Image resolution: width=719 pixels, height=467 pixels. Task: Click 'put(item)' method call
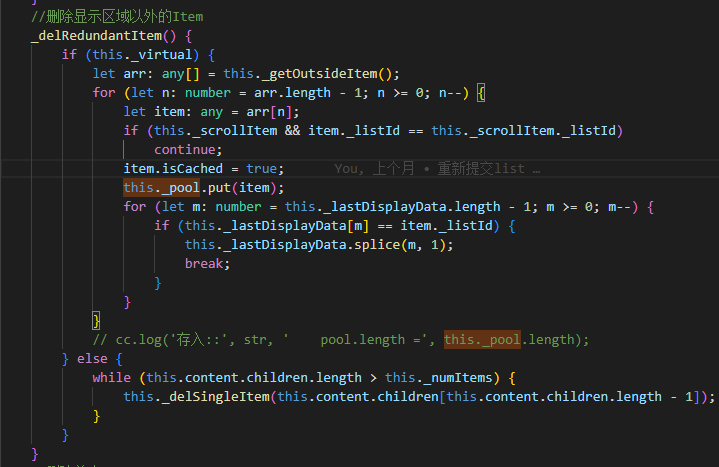click(x=242, y=188)
